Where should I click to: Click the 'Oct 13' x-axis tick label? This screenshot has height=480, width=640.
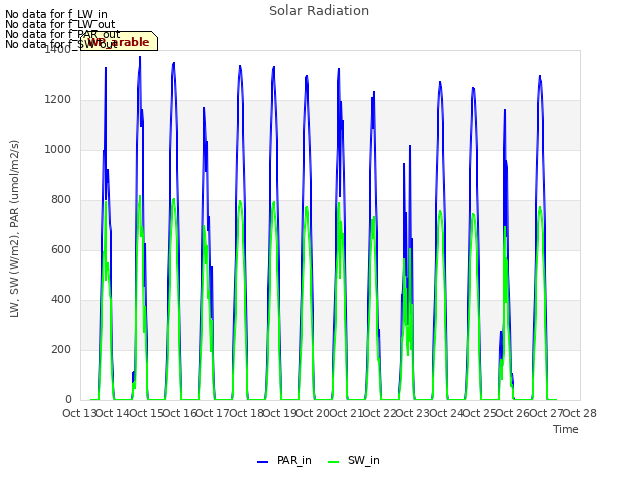80,413
